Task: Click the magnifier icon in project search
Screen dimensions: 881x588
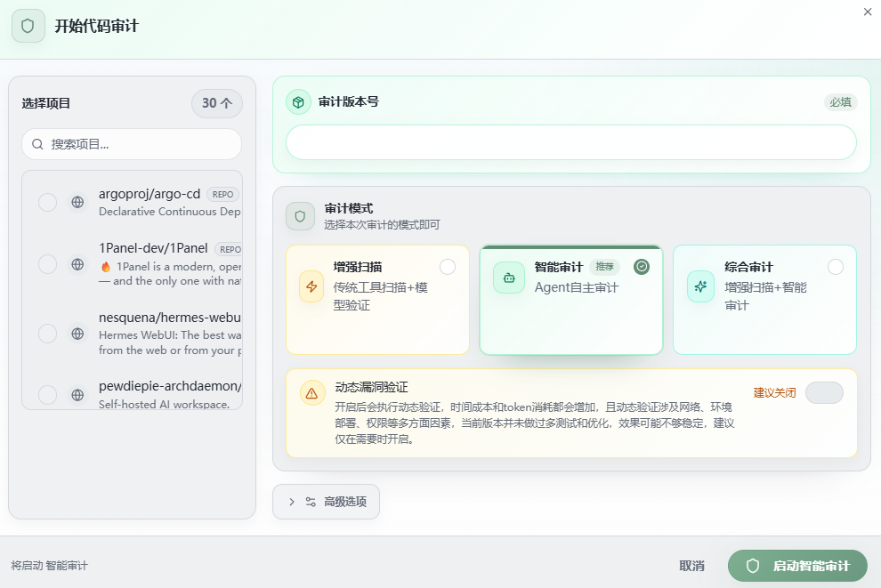Action: (37, 144)
